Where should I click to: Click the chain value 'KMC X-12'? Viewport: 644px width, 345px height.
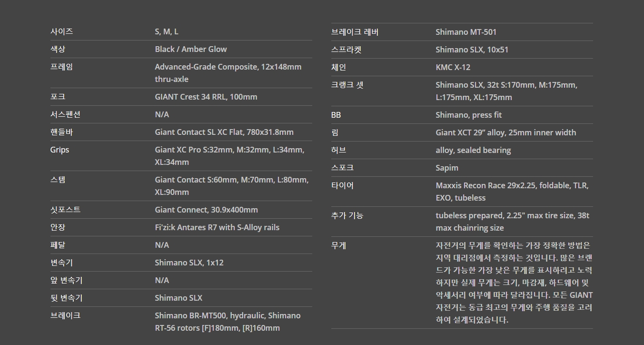click(453, 67)
